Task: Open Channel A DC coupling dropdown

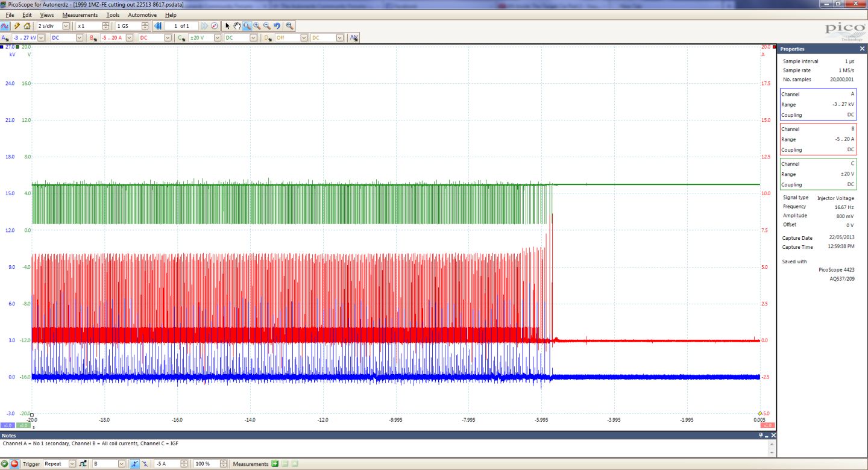Action: 80,37
